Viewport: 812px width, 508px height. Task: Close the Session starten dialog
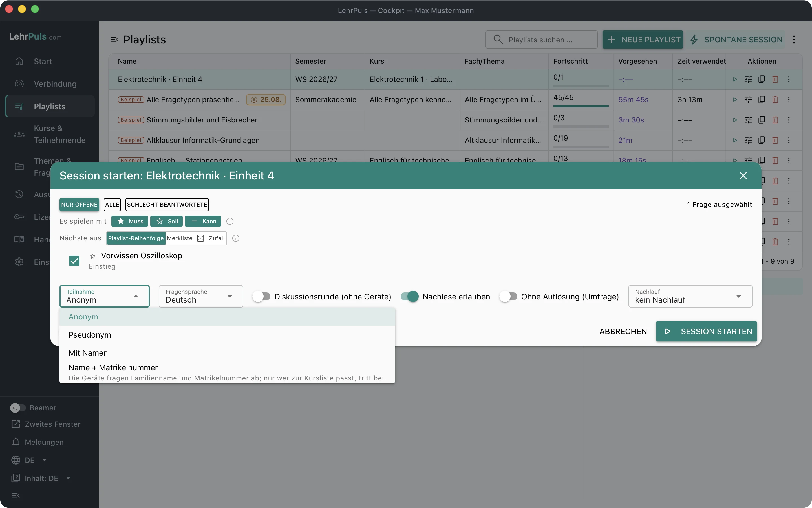pos(743,176)
